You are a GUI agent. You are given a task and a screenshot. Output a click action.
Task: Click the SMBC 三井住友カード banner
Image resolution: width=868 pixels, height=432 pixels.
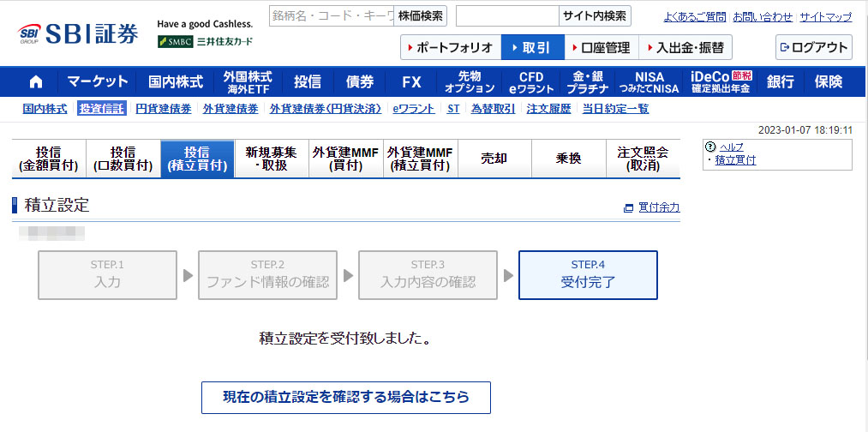pyautogui.click(x=206, y=41)
